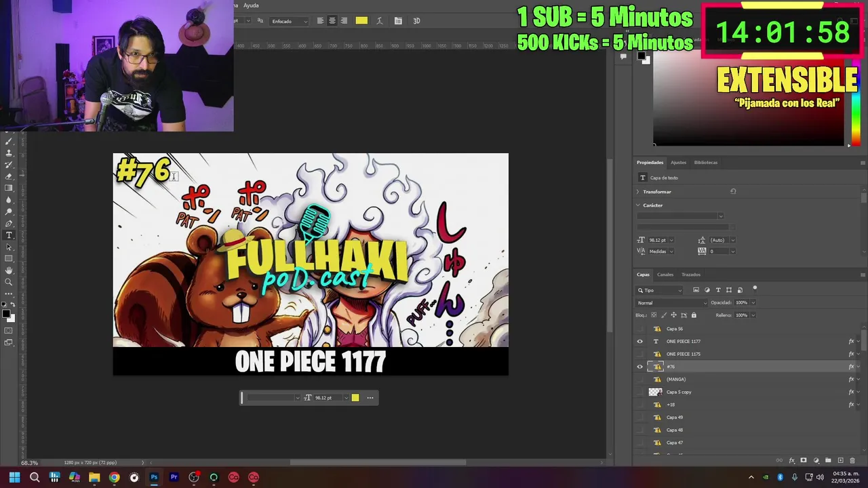868x488 pixels.
Task: Open Photoshop from the Windows taskbar
Action: (154, 477)
